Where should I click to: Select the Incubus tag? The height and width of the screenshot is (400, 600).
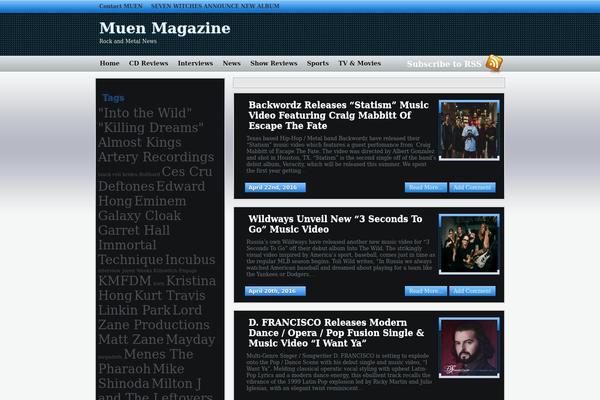(x=190, y=260)
